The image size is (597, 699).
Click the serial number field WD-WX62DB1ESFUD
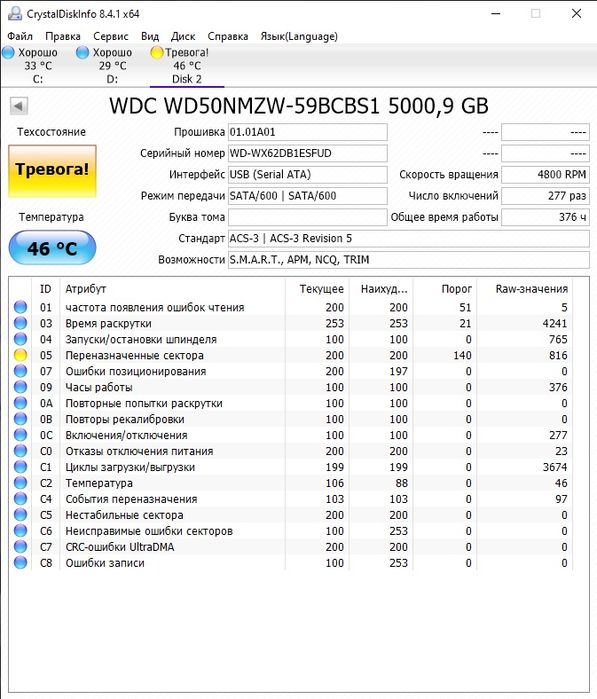point(308,153)
